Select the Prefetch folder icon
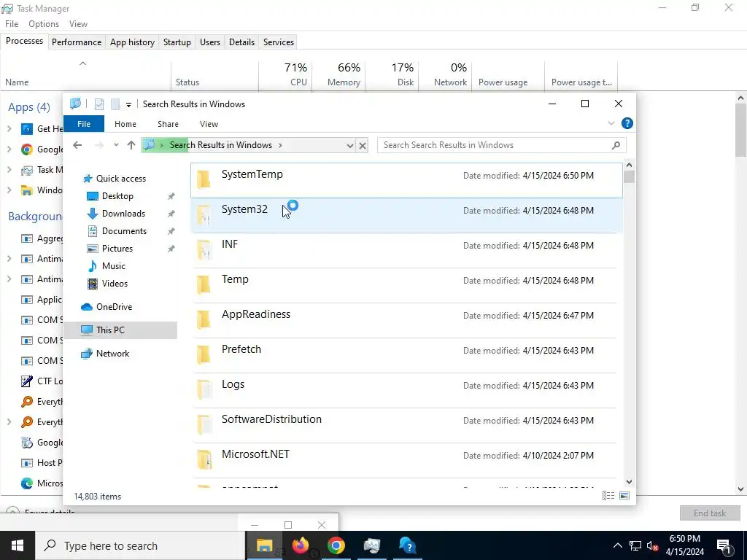The image size is (747, 560). pos(204,355)
